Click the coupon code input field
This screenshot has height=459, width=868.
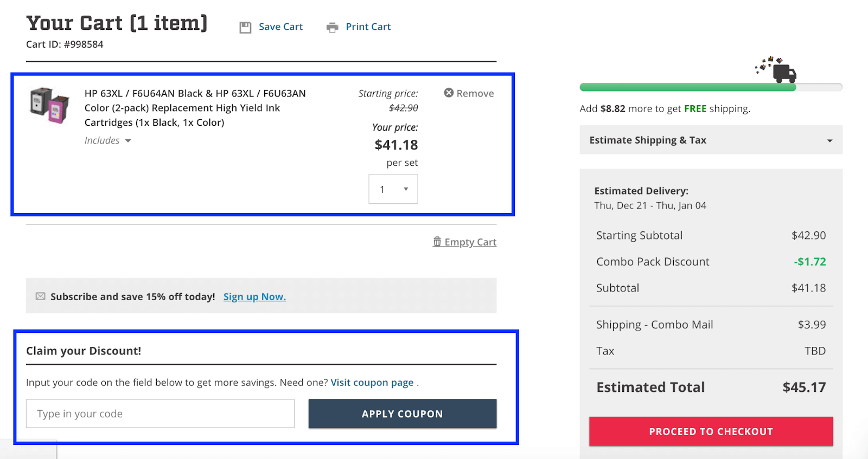point(160,413)
